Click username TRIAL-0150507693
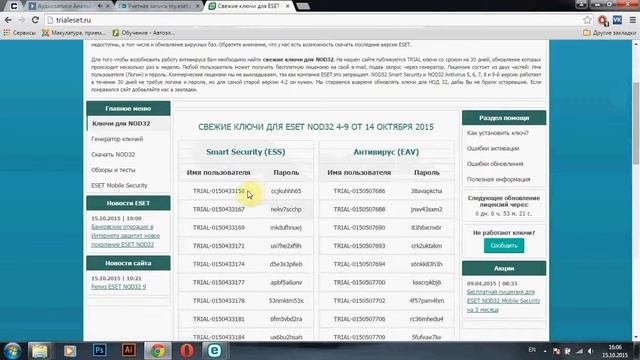 pos(359,246)
